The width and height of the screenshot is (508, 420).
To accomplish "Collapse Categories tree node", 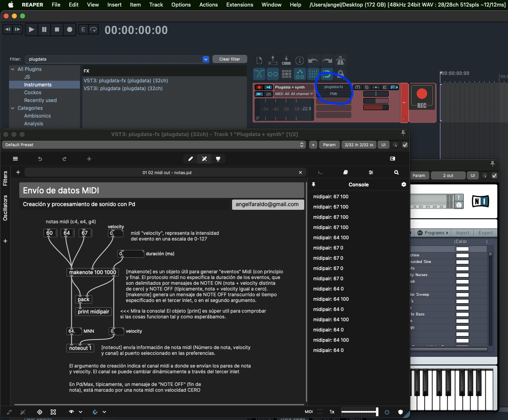I will click(x=13, y=108).
